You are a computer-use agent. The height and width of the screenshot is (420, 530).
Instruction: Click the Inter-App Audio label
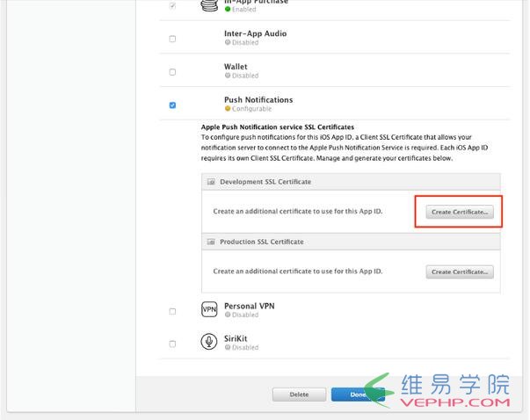[255, 33]
